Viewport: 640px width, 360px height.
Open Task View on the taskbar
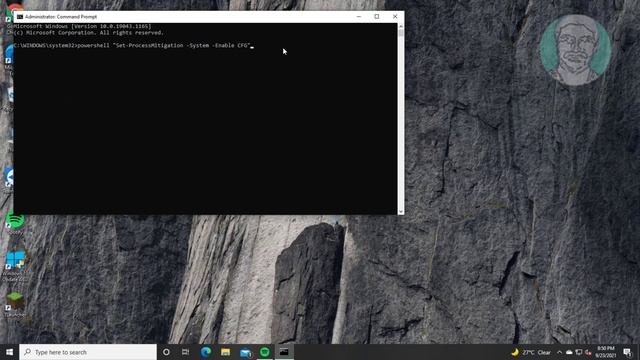tap(185, 352)
